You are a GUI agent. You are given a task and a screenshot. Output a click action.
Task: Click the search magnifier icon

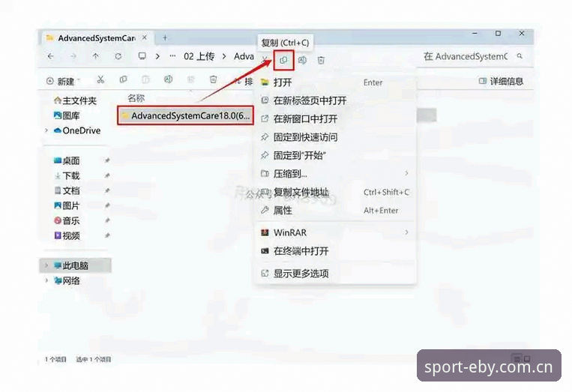click(x=520, y=56)
